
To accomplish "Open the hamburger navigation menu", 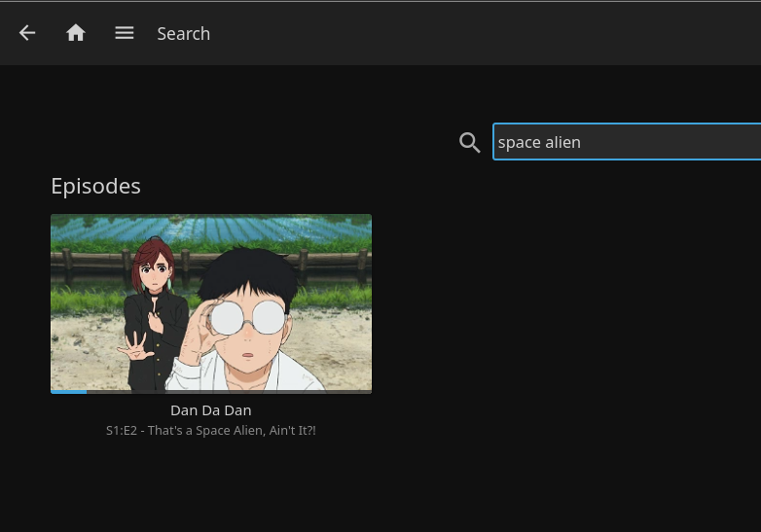I will 125,33.
